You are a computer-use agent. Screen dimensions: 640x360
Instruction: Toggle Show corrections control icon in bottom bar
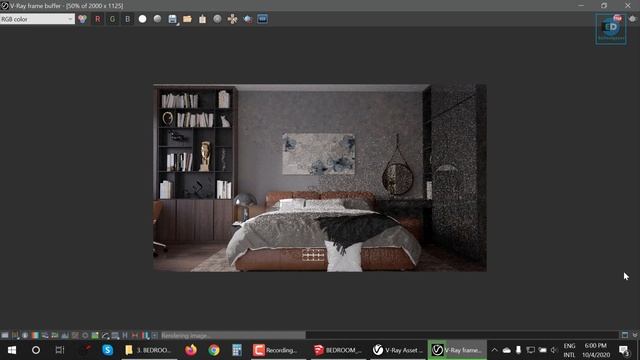[x=5, y=336]
